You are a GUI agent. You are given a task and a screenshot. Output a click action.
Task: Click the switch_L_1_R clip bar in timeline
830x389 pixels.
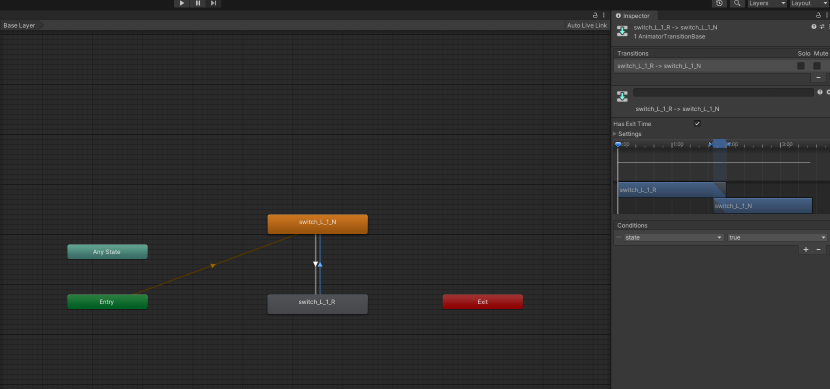pyautogui.click(x=671, y=190)
